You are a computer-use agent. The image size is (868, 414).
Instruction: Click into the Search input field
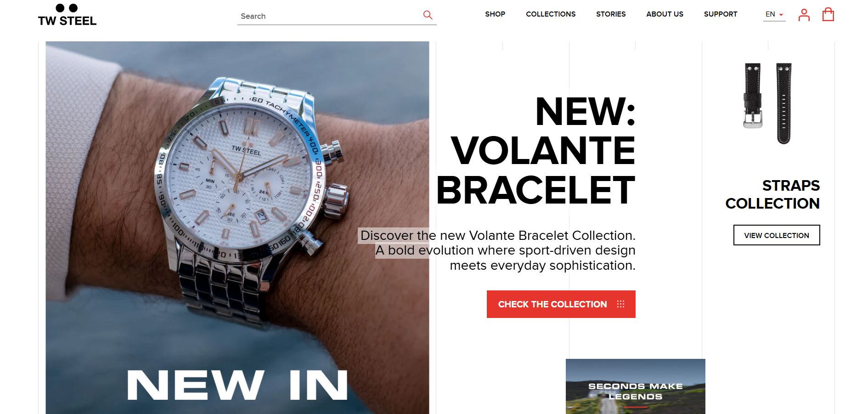pos(329,16)
